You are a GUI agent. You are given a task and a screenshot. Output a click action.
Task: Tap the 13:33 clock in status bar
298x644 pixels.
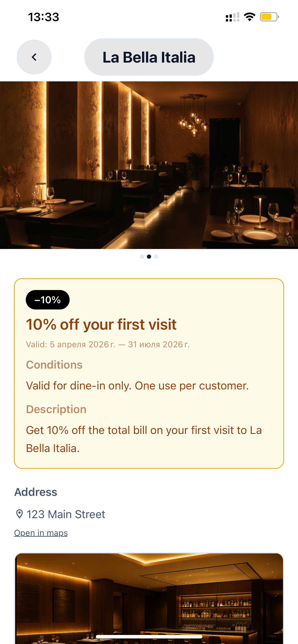(x=44, y=17)
